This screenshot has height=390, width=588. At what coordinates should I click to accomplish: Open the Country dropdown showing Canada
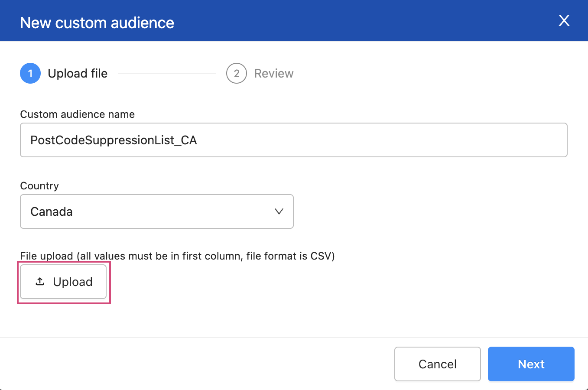[x=157, y=211]
